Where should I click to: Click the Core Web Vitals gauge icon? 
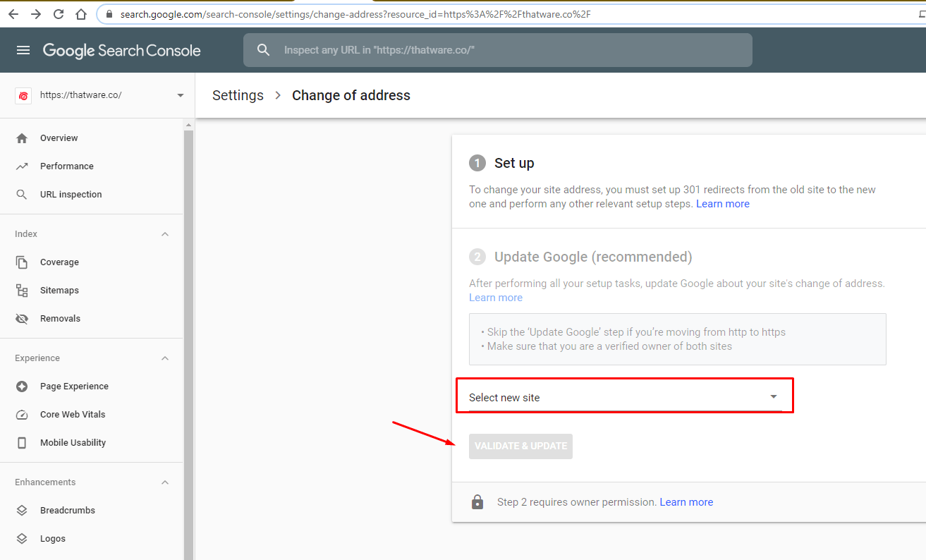[x=22, y=415]
